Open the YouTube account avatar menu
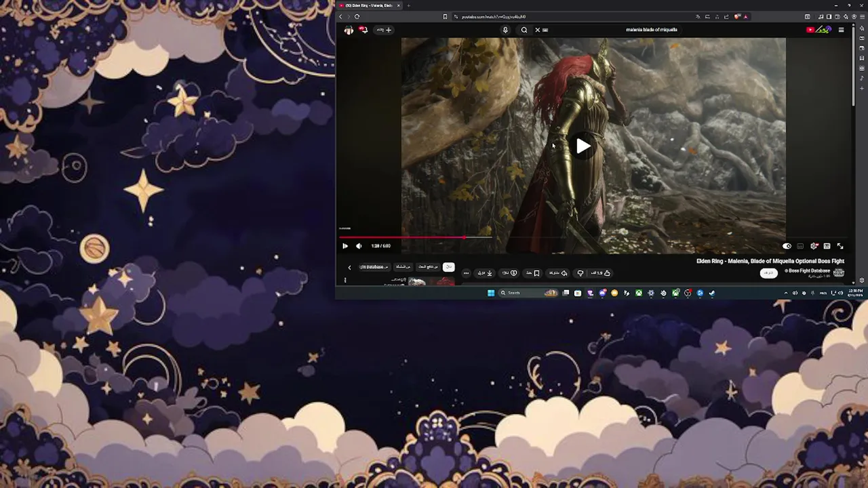The image size is (868, 488). click(x=349, y=30)
